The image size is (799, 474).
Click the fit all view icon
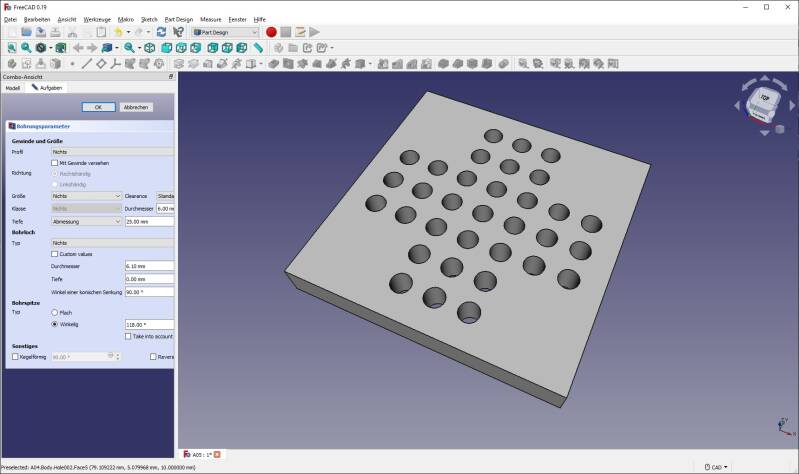pyautogui.click(x=11, y=47)
